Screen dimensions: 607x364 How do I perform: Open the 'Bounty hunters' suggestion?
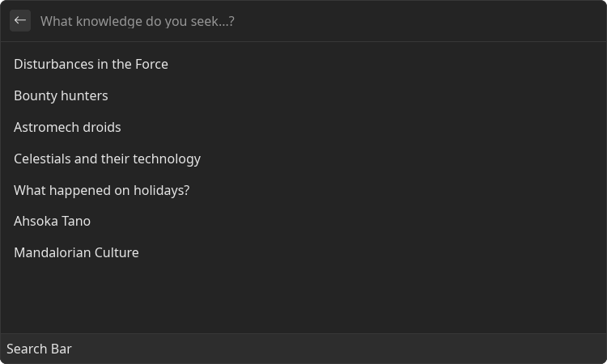click(303, 96)
